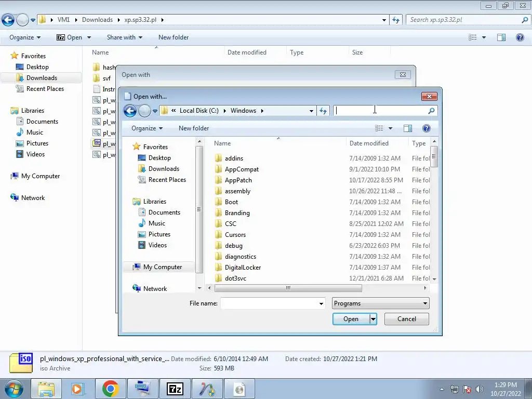Screen dimensions: 532x399
Task: Click Local Disk (C:) in the breadcrumb
Action: (x=199, y=111)
